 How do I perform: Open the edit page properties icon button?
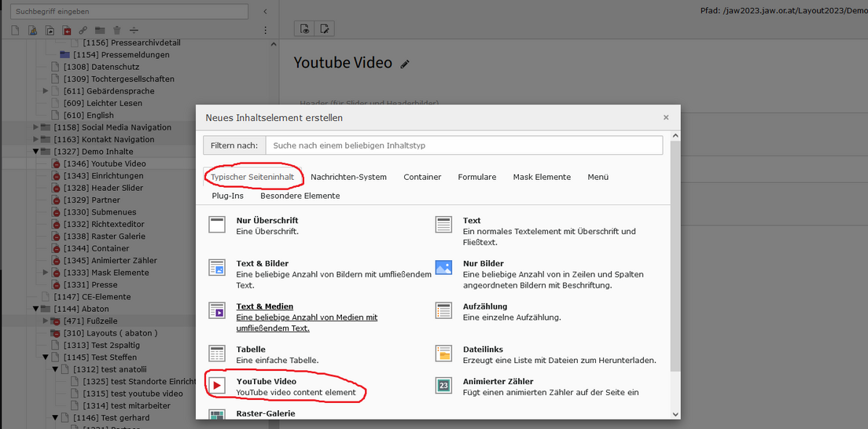(325, 29)
